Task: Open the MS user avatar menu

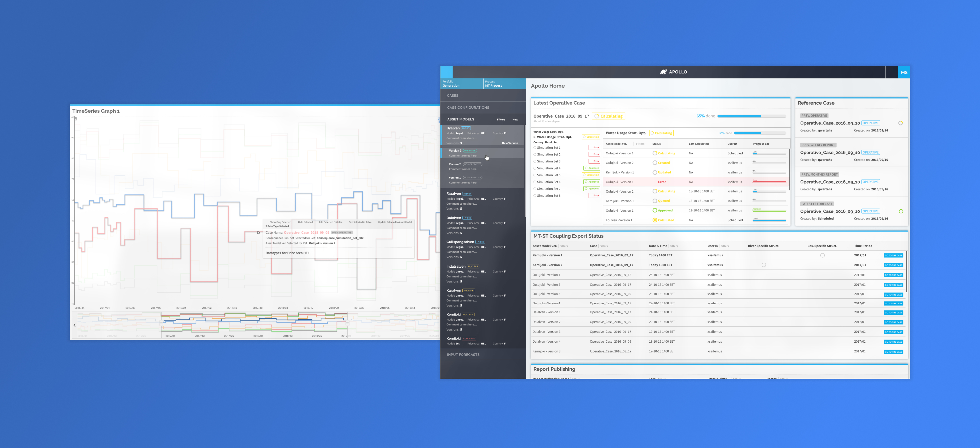Action: tap(904, 72)
